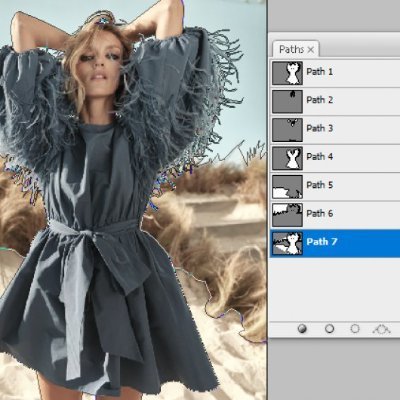This screenshot has width=400, height=400.
Task: Click Fill path with foreground color icon
Action: [302, 329]
